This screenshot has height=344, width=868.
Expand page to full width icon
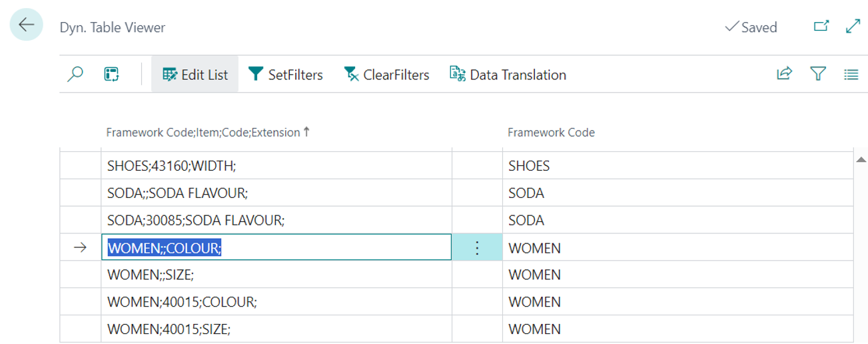click(853, 26)
